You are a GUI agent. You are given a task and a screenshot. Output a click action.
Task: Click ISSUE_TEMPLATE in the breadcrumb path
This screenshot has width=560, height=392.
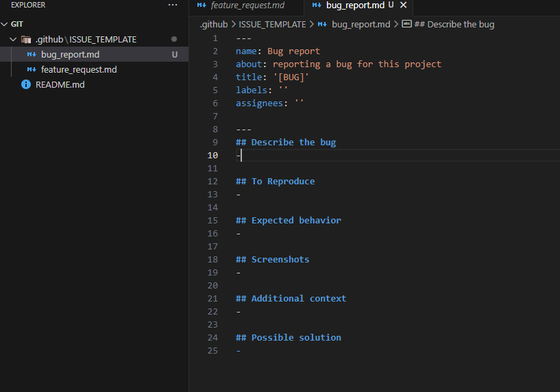[x=272, y=24]
